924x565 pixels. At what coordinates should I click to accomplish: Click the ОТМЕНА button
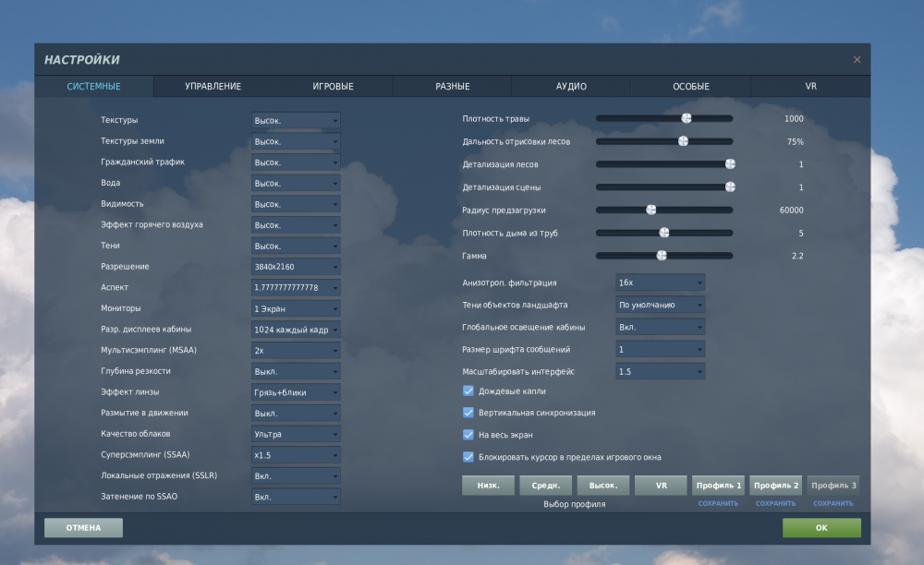83,528
